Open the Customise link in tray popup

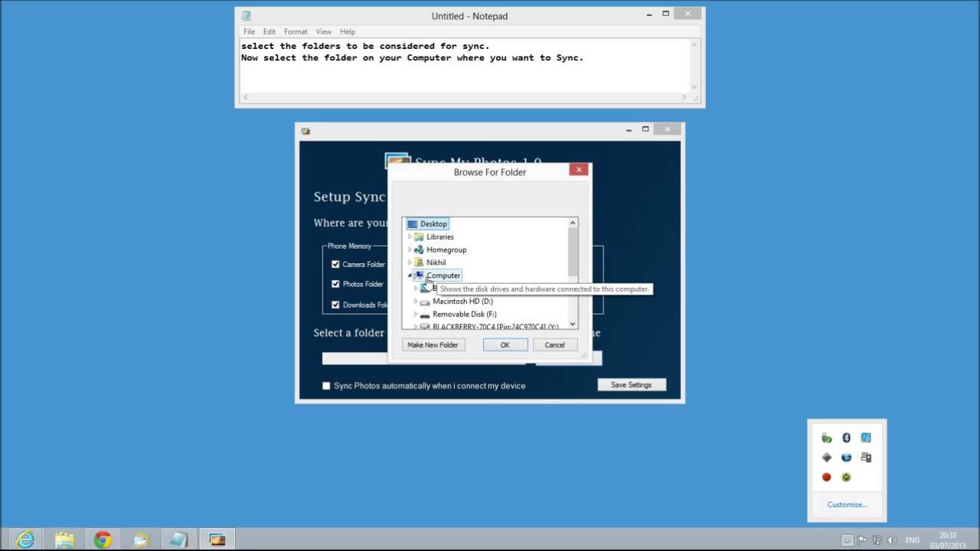coord(847,504)
